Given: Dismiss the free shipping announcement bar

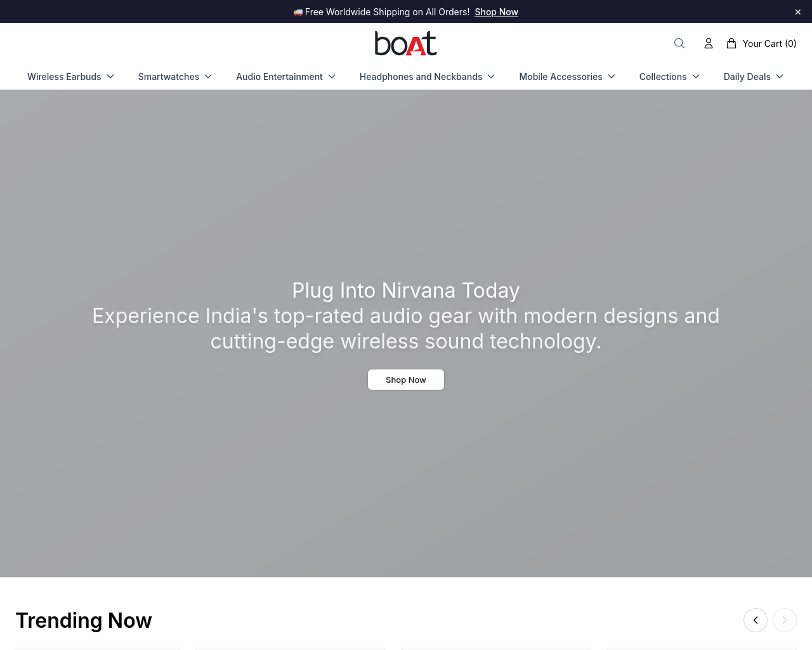Looking at the screenshot, I should (798, 12).
